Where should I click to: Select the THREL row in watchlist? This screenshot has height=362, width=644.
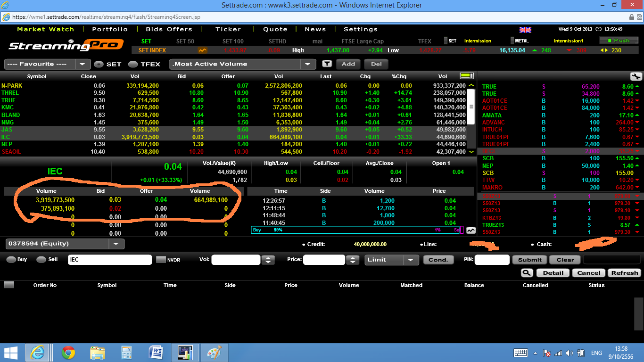tap(233, 93)
